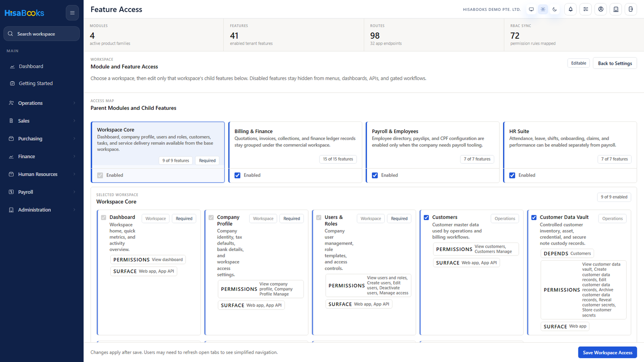Click Back to Settings button
This screenshot has width=644, height=362.
615,63
